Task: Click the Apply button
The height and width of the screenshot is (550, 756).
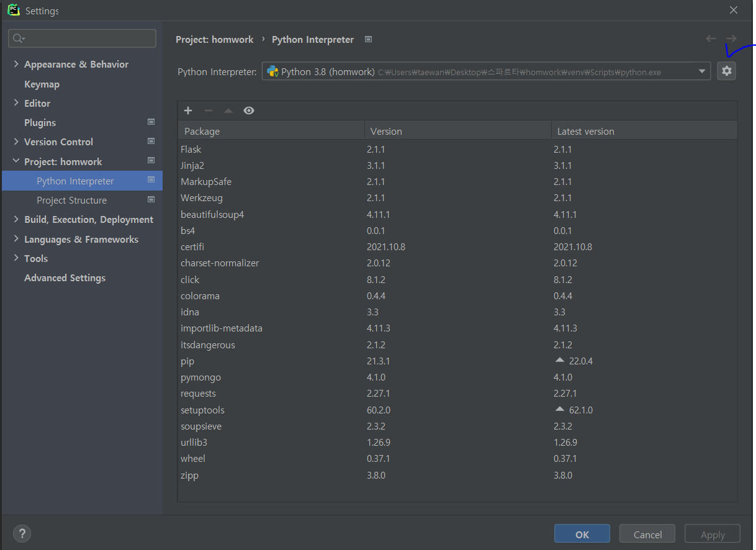Action: [713, 534]
